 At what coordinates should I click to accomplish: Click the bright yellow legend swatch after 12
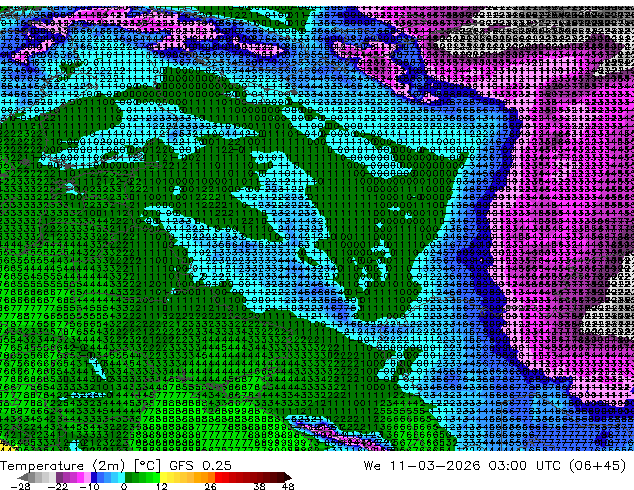pyautogui.click(x=163, y=477)
